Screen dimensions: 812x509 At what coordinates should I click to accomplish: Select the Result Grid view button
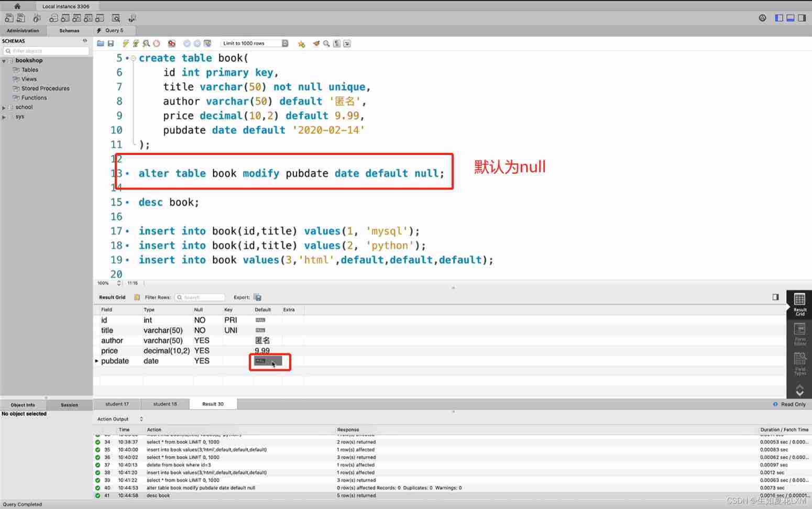click(799, 304)
